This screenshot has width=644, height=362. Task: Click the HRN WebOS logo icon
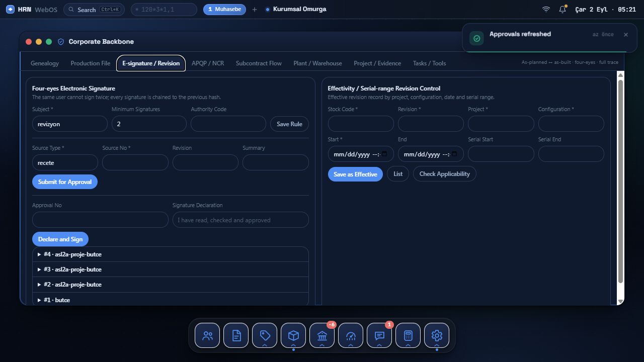10,9
